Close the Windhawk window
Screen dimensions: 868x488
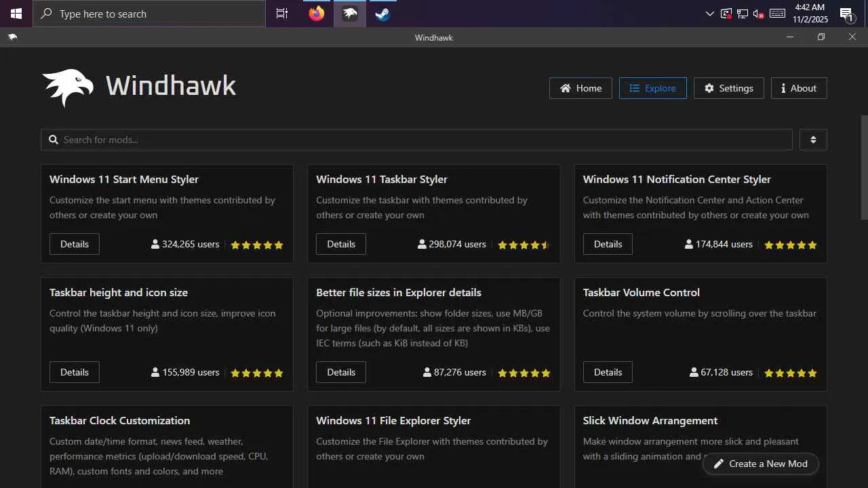point(852,37)
